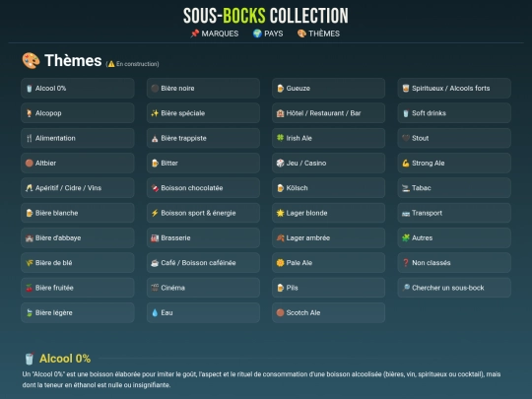Select the Pils theme
Viewport: 532px width, 399px height.
tap(328, 288)
